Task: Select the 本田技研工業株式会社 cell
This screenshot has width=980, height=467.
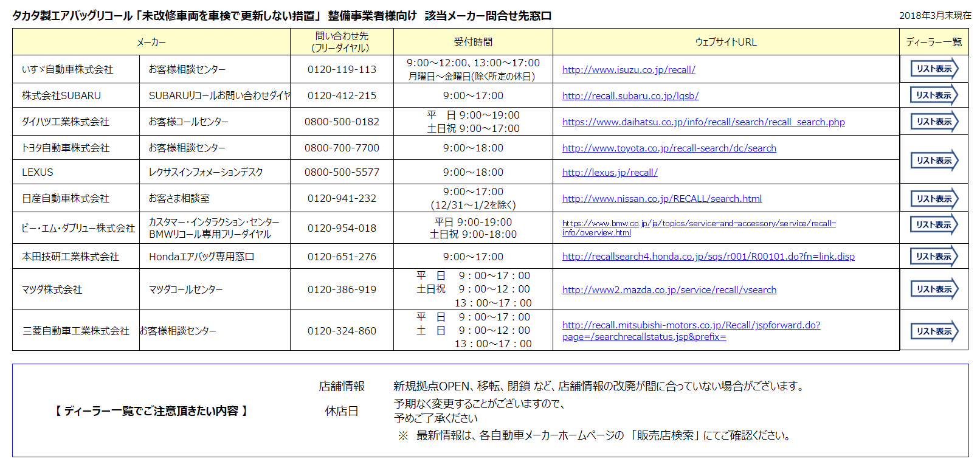Action: click(76, 257)
